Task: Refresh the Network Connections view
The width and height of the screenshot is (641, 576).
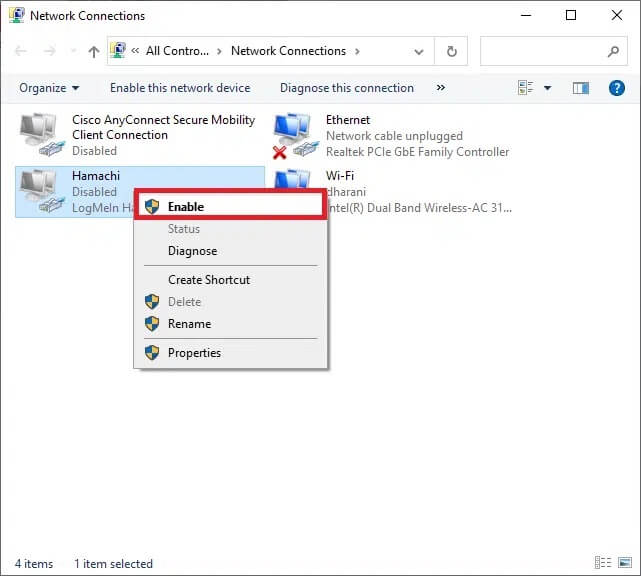Action: coord(451,52)
